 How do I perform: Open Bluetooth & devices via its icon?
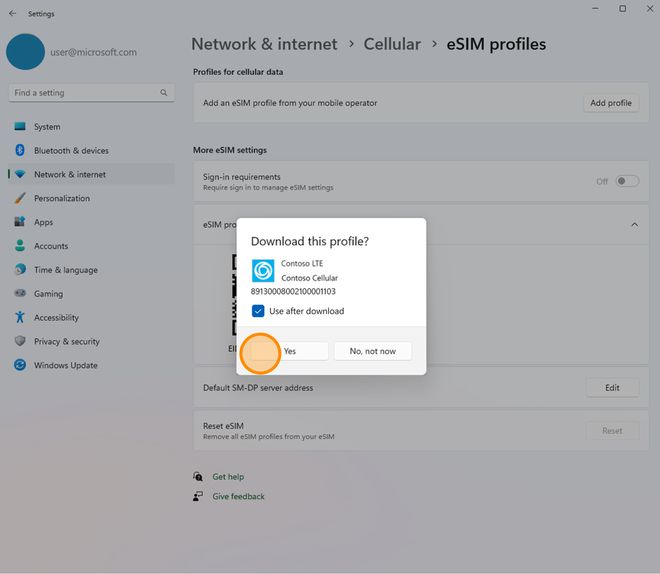[19, 151]
